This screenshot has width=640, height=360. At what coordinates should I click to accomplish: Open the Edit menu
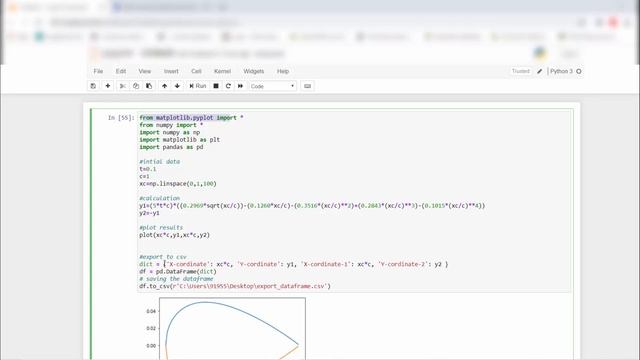pyautogui.click(x=121, y=71)
